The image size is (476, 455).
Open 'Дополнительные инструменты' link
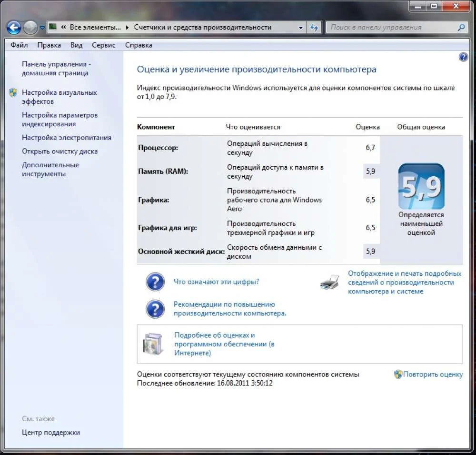(50, 169)
